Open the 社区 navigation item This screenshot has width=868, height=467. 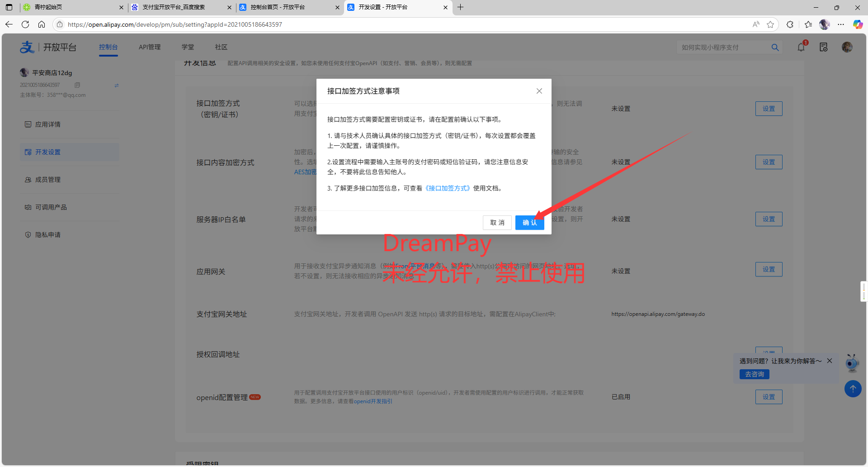(221, 47)
